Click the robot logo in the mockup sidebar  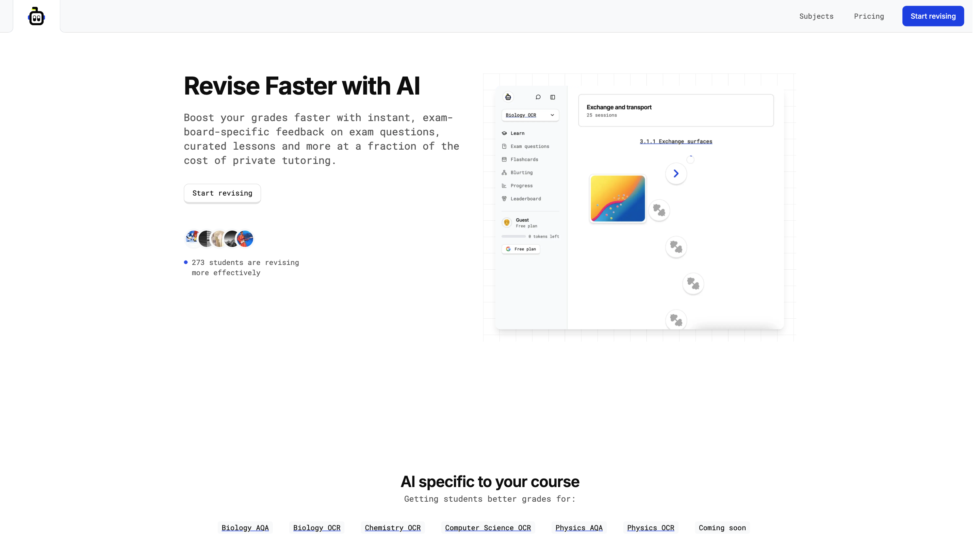click(x=508, y=97)
